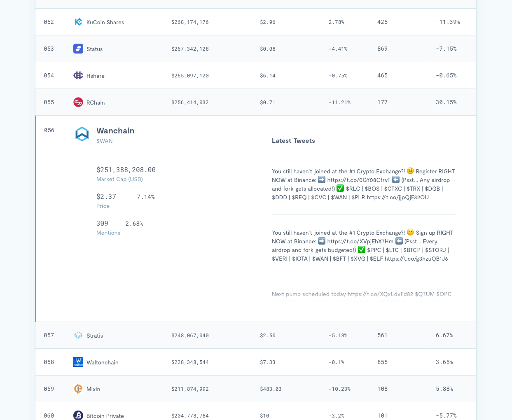The height and width of the screenshot is (420, 512).
Task: Click the Waltonchain logo icon
Action: (78, 362)
